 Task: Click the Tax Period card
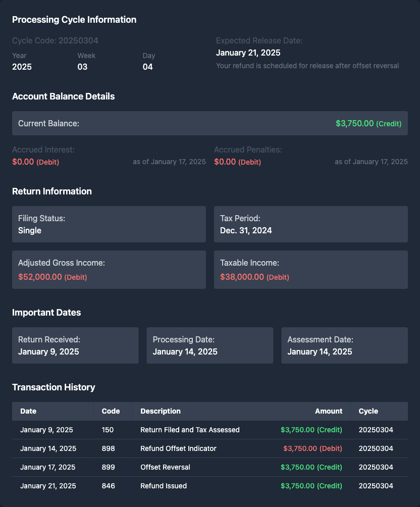point(311,224)
